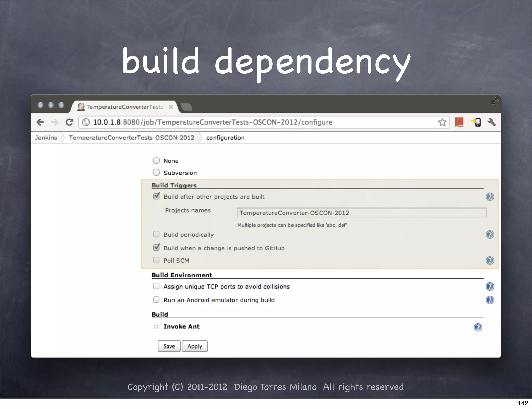Click the send-to-phone extension icon
The height and width of the screenshot is (409, 532).
(476, 122)
